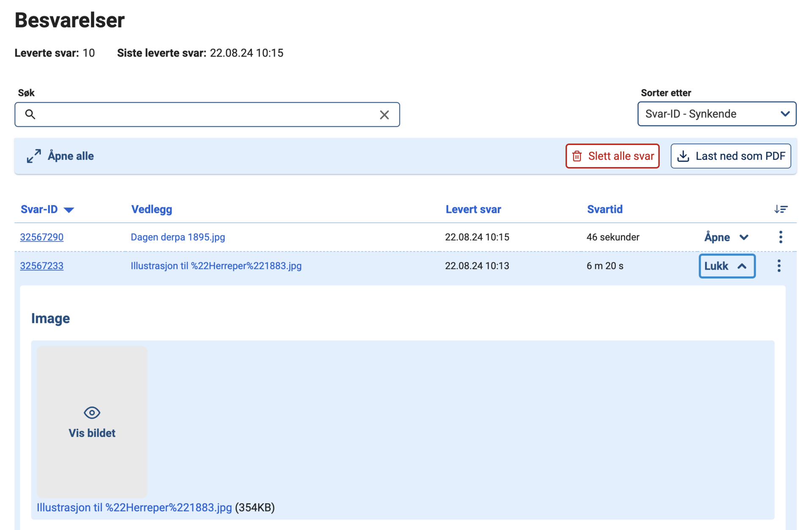Click in the Søk input field
The width and height of the screenshot is (812, 530).
point(207,115)
